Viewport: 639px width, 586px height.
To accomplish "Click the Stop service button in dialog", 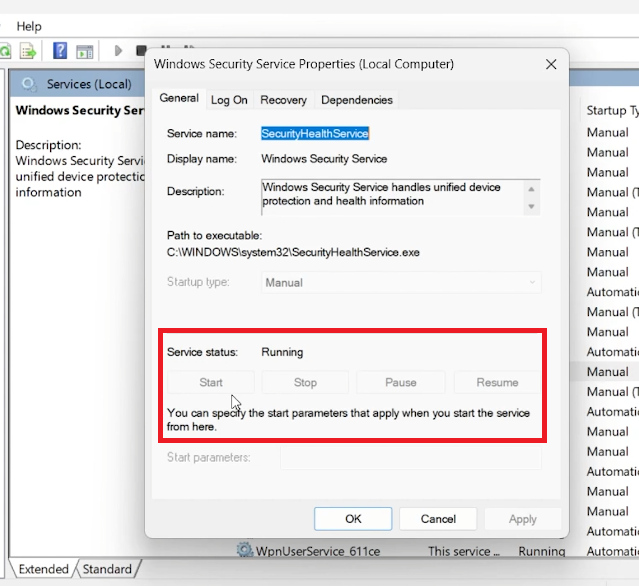I will (x=305, y=382).
